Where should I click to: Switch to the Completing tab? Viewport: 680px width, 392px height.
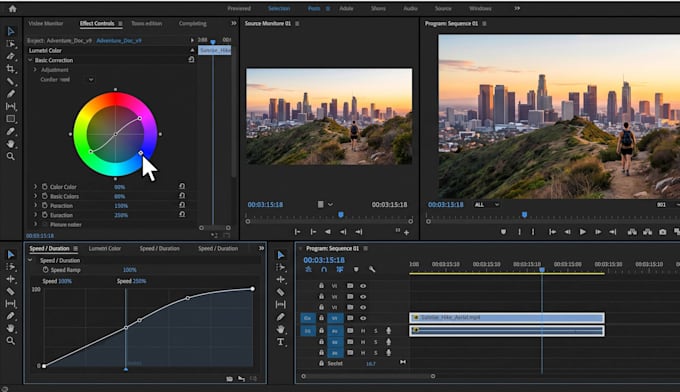(x=193, y=23)
